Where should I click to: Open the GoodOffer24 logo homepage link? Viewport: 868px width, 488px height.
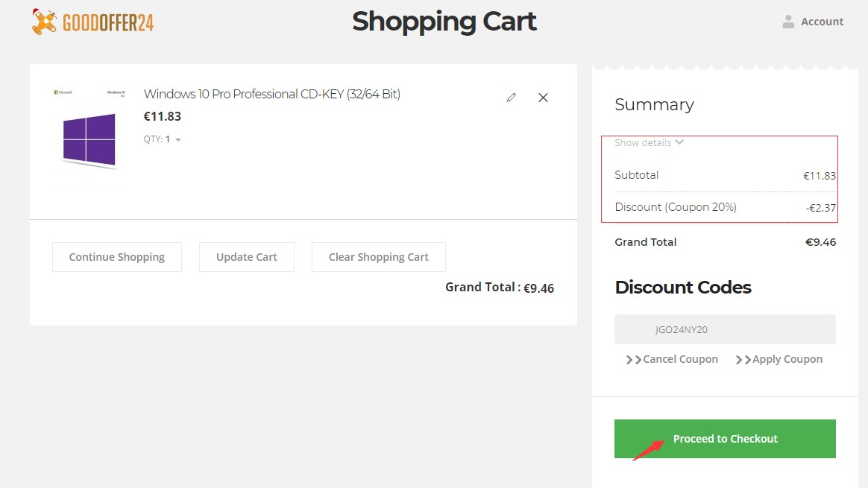[93, 22]
